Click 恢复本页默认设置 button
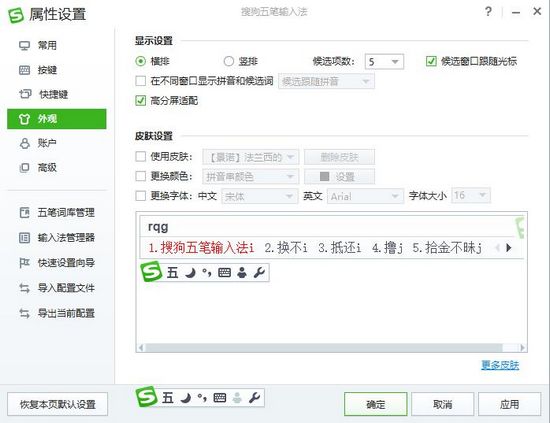550x423 pixels. point(58,404)
